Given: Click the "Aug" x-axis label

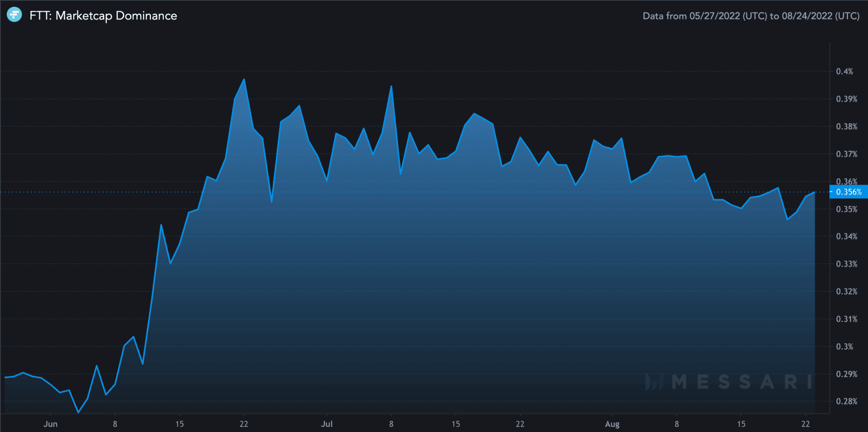Looking at the screenshot, I should [612, 424].
